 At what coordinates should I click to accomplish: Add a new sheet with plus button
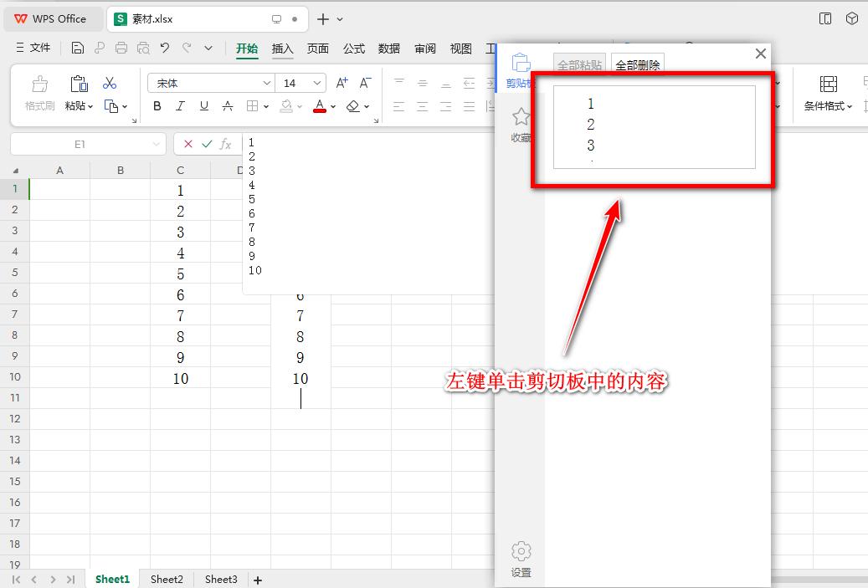pyautogui.click(x=258, y=580)
